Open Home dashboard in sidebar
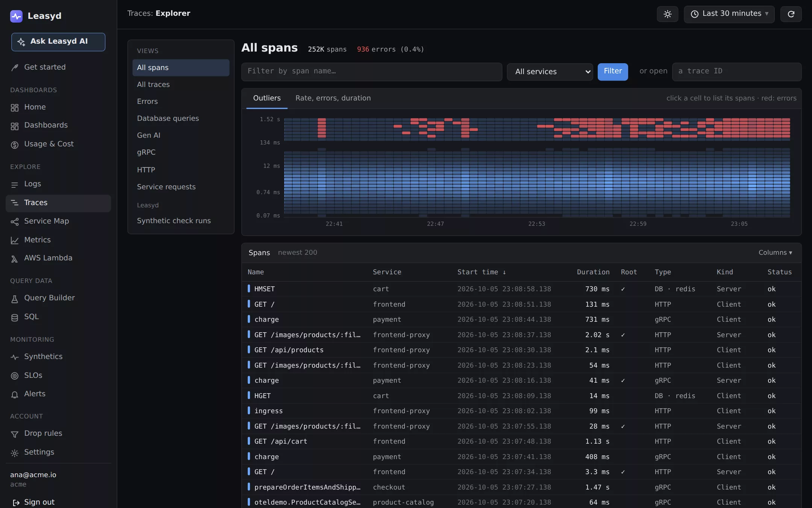The width and height of the screenshot is (812, 508). [x=58, y=107]
